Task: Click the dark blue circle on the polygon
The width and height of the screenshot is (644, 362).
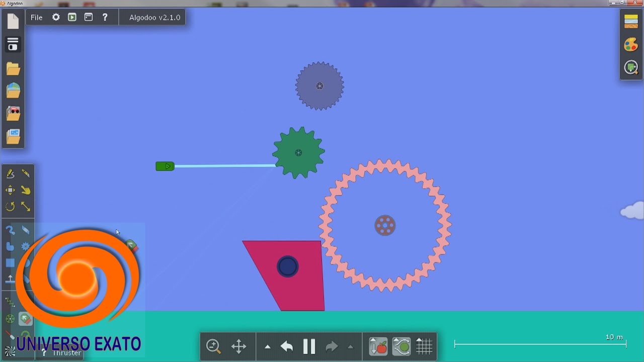Action: click(x=287, y=266)
